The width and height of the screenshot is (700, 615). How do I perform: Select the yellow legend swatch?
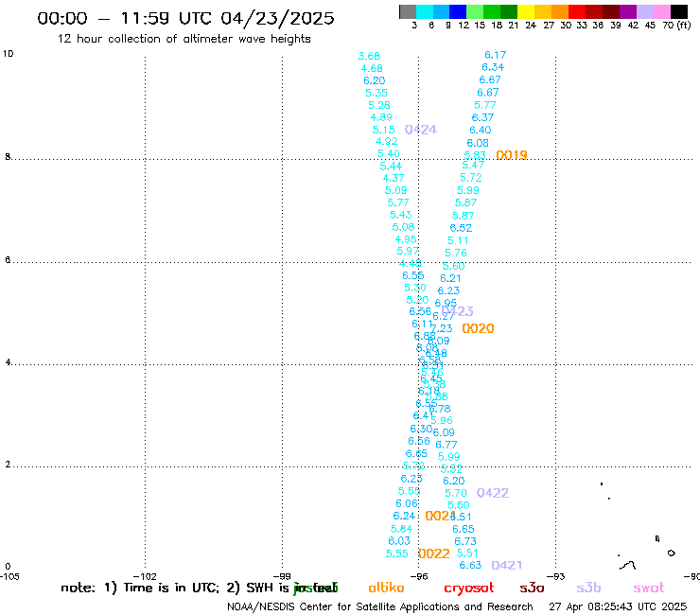coord(526,11)
